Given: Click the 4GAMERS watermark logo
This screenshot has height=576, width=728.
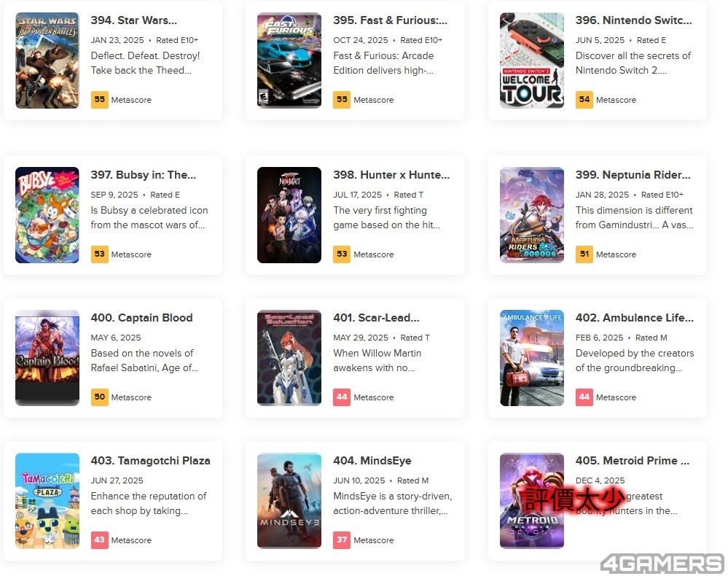Looking at the screenshot, I should pos(662,564).
